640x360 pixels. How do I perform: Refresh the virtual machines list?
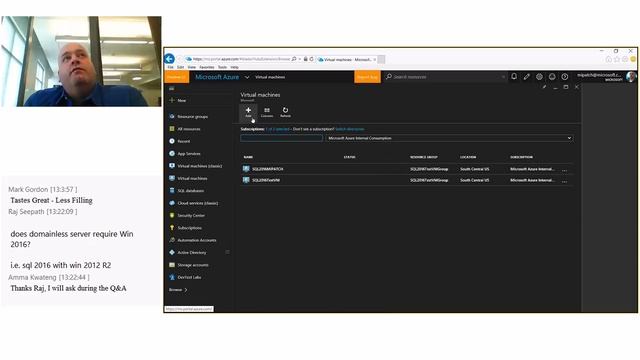coord(285,112)
